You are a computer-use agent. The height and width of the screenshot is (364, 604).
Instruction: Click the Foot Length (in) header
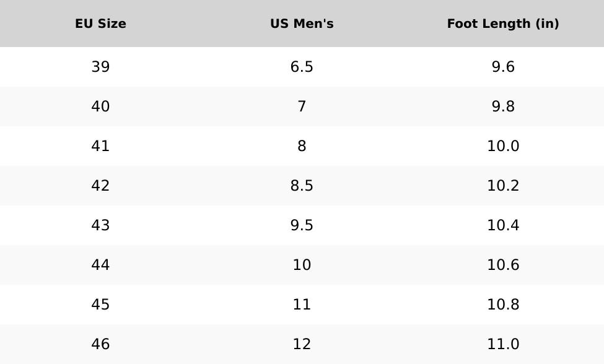pos(503,24)
